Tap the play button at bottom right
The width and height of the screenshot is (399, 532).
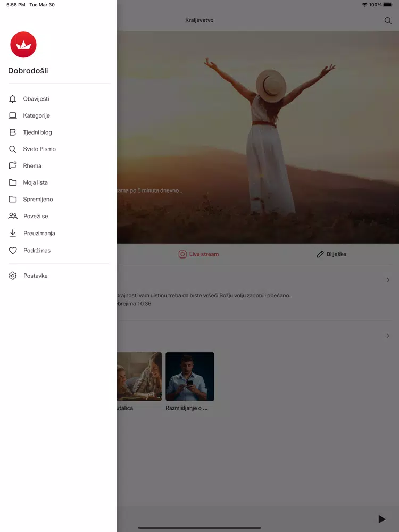coord(382,519)
